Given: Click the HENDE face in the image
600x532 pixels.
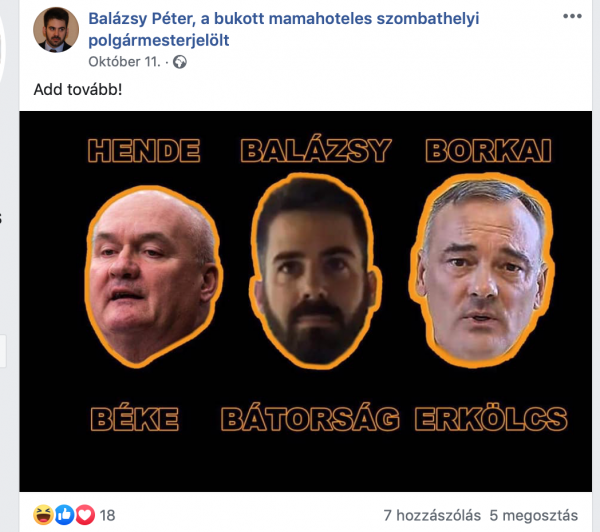Looking at the screenshot, I should click(x=153, y=276).
